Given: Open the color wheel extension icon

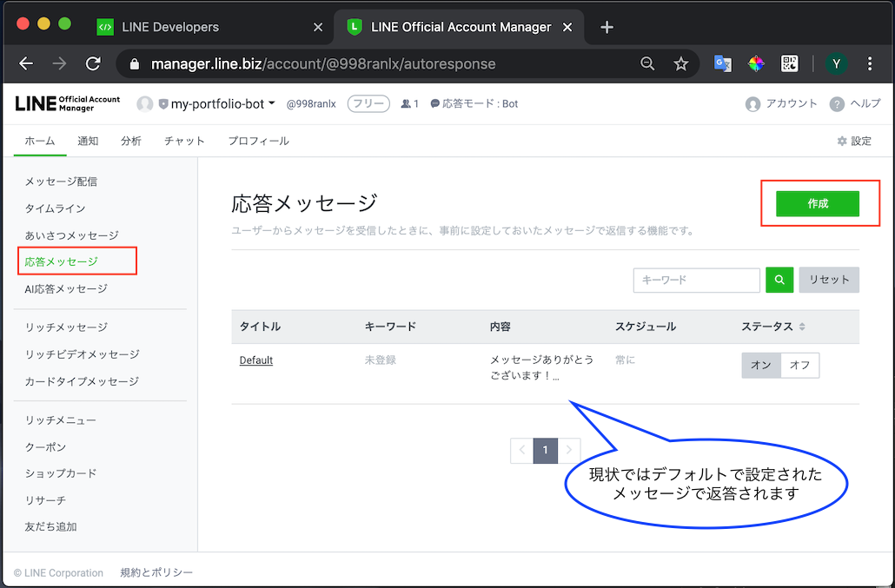Looking at the screenshot, I should [x=756, y=63].
